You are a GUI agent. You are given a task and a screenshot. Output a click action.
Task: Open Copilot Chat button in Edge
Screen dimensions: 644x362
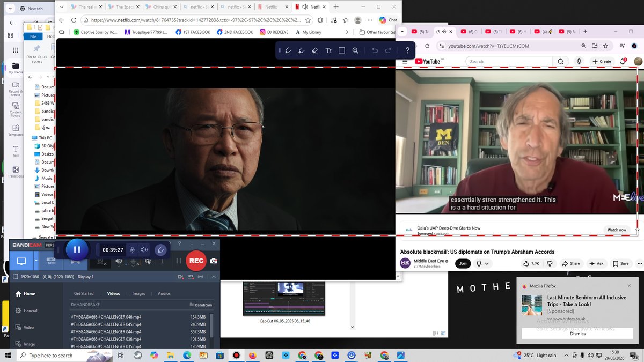[x=388, y=20]
